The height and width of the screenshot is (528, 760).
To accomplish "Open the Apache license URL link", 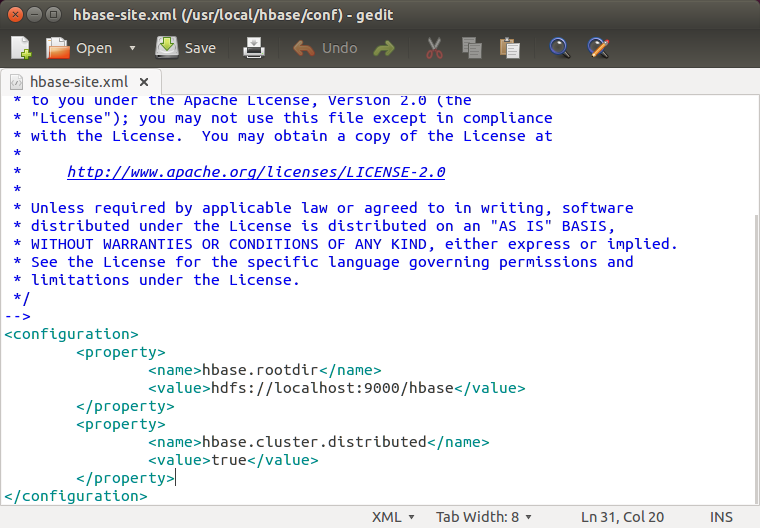I will [256, 172].
